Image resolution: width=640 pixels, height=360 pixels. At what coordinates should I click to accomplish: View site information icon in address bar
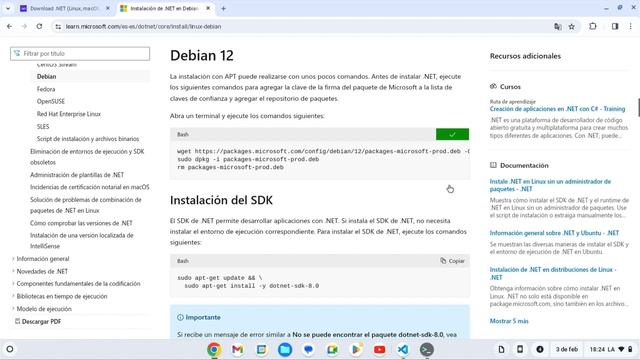coord(58,26)
